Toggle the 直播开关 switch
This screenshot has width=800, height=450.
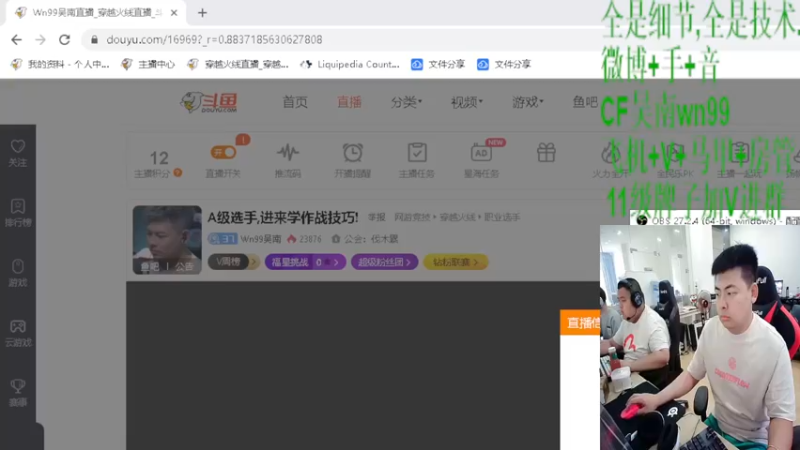pyautogui.click(x=223, y=152)
